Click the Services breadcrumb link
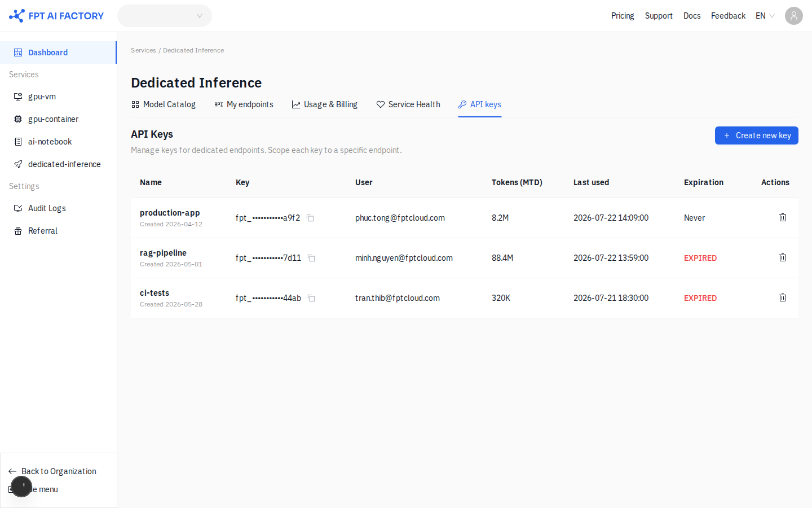 coord(143,50)
